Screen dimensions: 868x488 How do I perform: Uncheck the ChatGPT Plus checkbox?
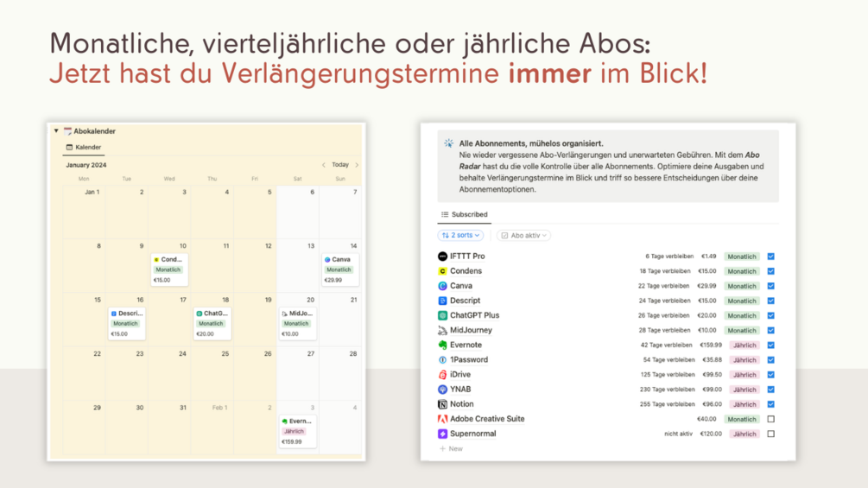pos(770,315)
